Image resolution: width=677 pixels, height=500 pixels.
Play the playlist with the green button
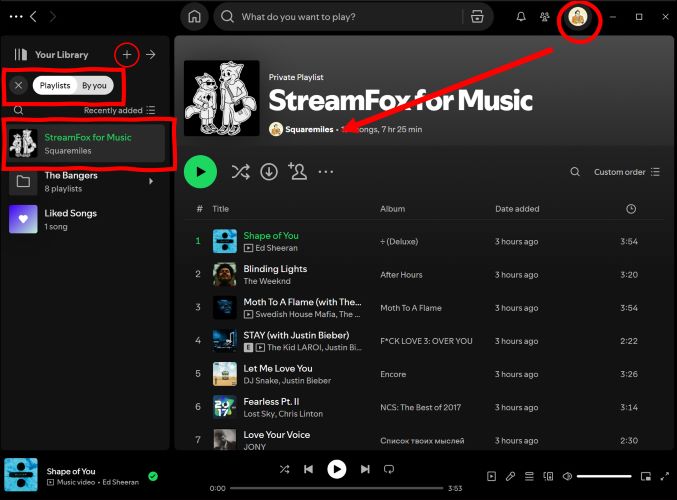pos(200,172)
